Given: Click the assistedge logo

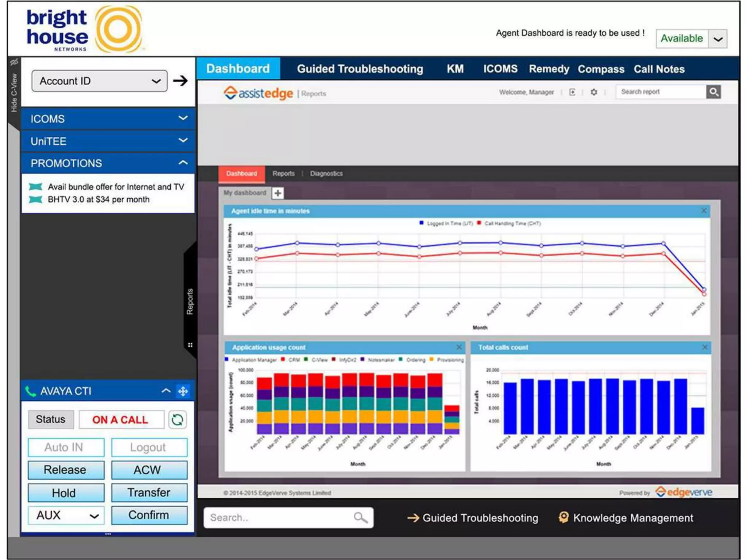Looking at the screenshot, I should [x=258, y=93].
